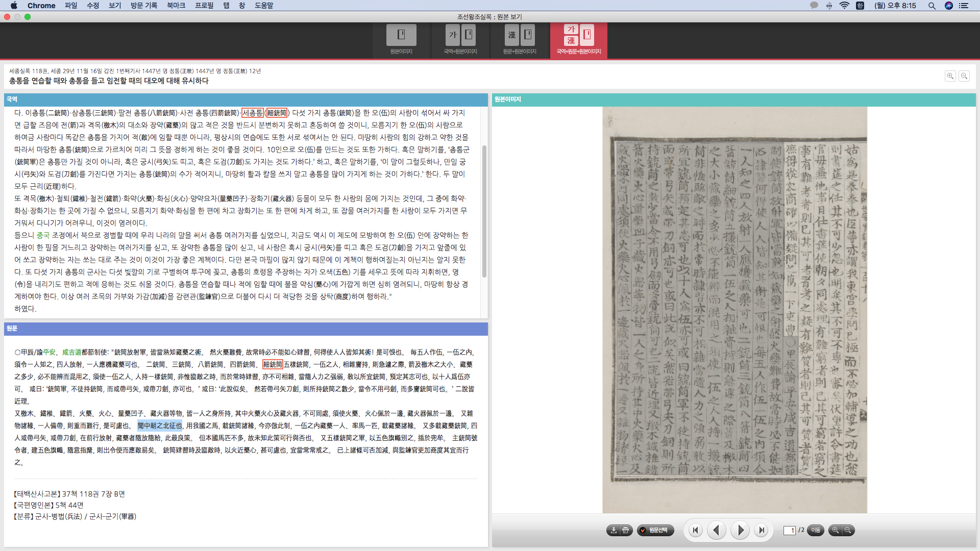The height and width of the screenshot is (551, 980).
Task: Toggle the 원문선택 checkbox button
Action: tap(655, 530)
